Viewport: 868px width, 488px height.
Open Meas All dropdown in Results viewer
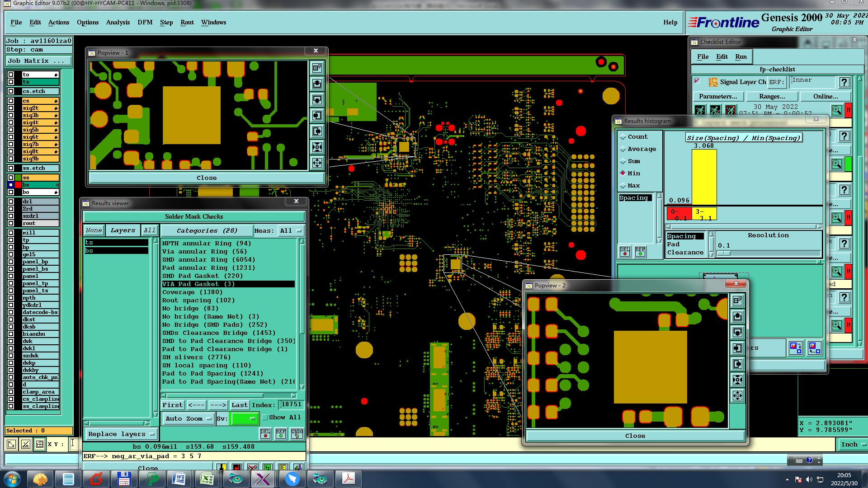(x=291, y=230)
